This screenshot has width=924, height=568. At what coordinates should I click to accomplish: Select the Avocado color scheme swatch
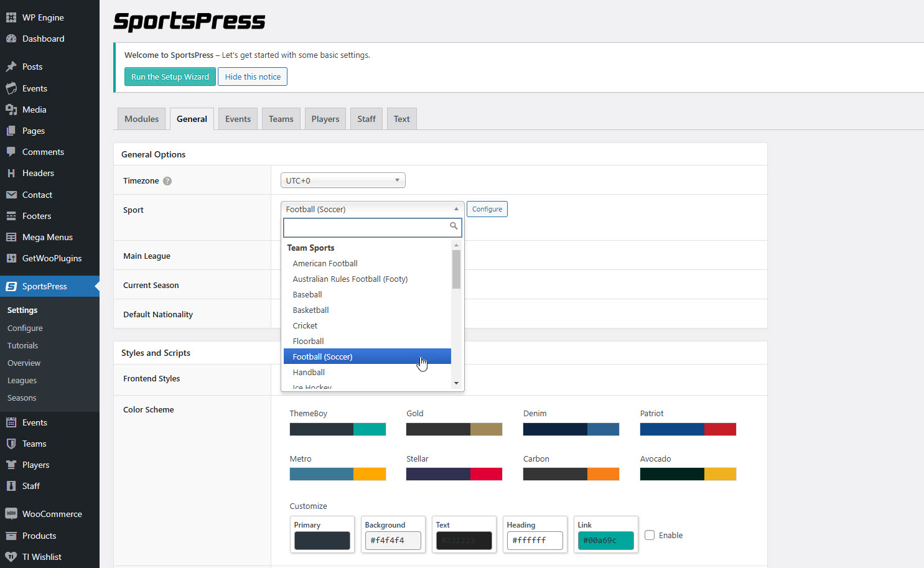[688, 474]
